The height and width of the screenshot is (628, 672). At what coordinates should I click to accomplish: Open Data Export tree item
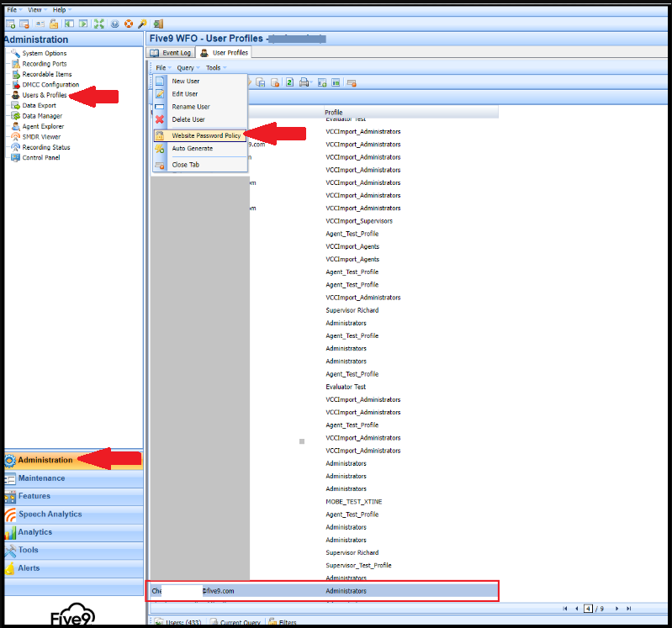(39, 105)
